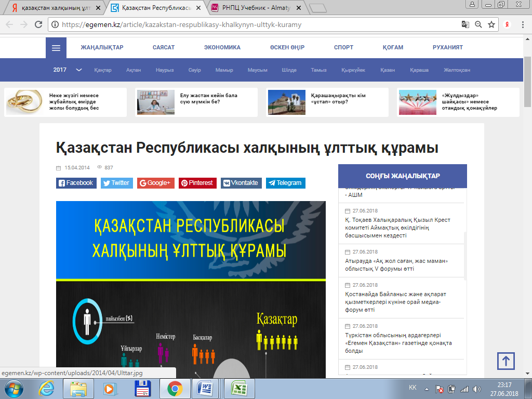Share article on Pinterest
The height and width of the screenshot is (399, 532).
[x=197, y=183]
